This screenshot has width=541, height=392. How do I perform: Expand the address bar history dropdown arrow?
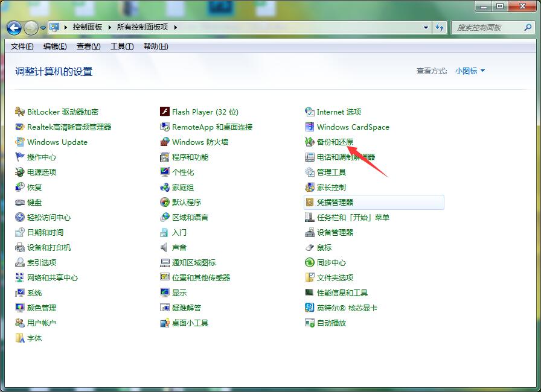[426, 28]
